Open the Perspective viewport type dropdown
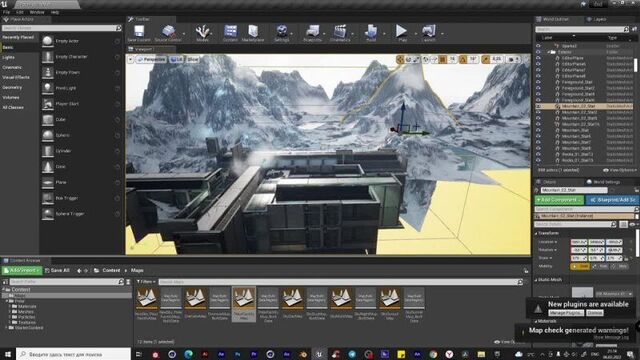Image resolution: width=640 pixels, height=360 pixels. pyautogui.click(x=151, y=59)
